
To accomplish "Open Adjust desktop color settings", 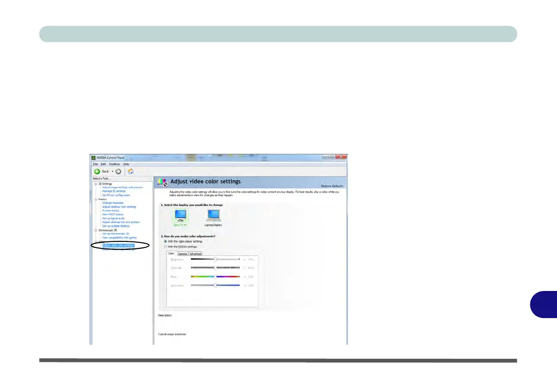I will point(119,207).
